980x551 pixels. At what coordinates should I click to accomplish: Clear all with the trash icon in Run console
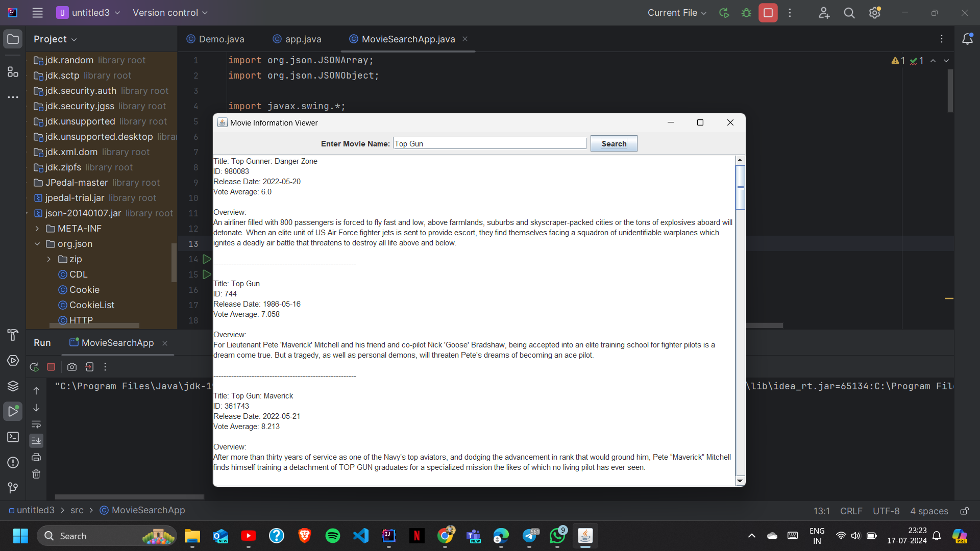click(x=36, y=474)
